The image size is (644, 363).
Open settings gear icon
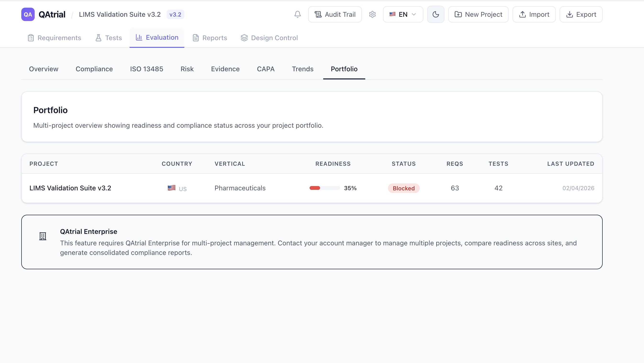372,15
